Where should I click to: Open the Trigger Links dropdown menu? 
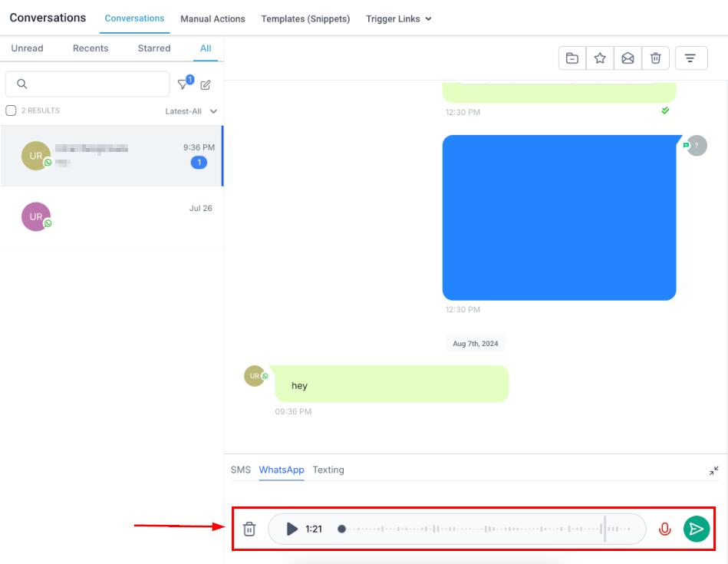pos(398,19)
